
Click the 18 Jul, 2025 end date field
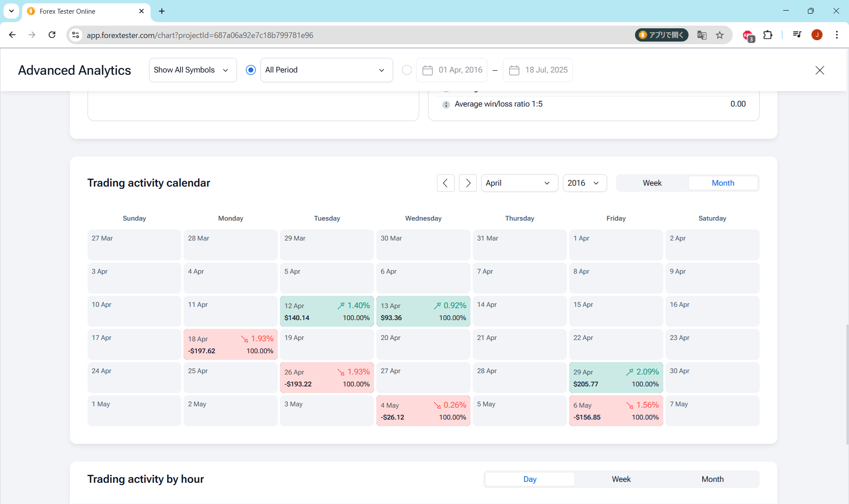(x=538, y=70)
